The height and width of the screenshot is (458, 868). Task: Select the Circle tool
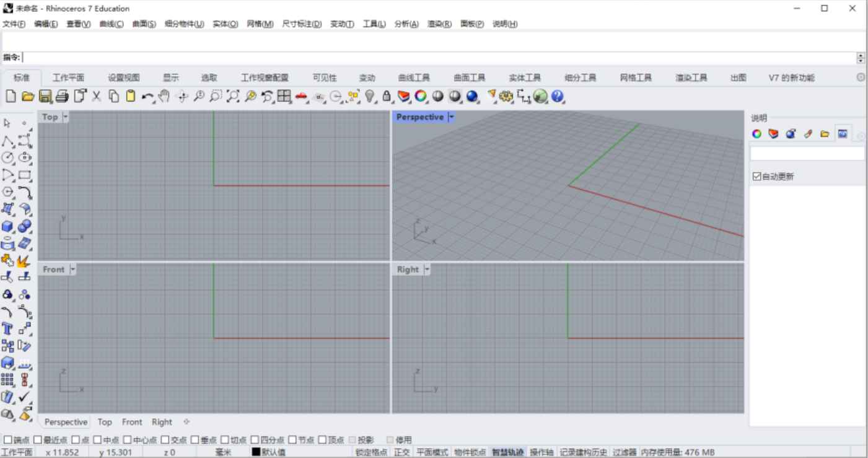[x=6, y=158]
